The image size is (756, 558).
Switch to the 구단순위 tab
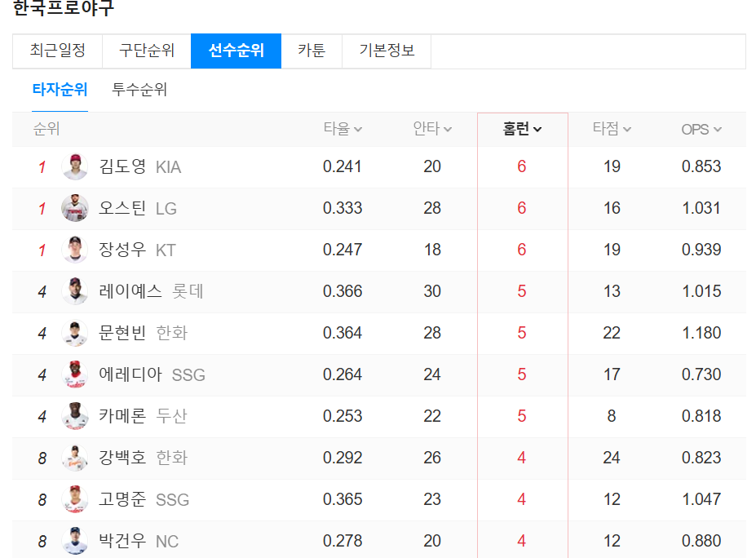(147, 51)
